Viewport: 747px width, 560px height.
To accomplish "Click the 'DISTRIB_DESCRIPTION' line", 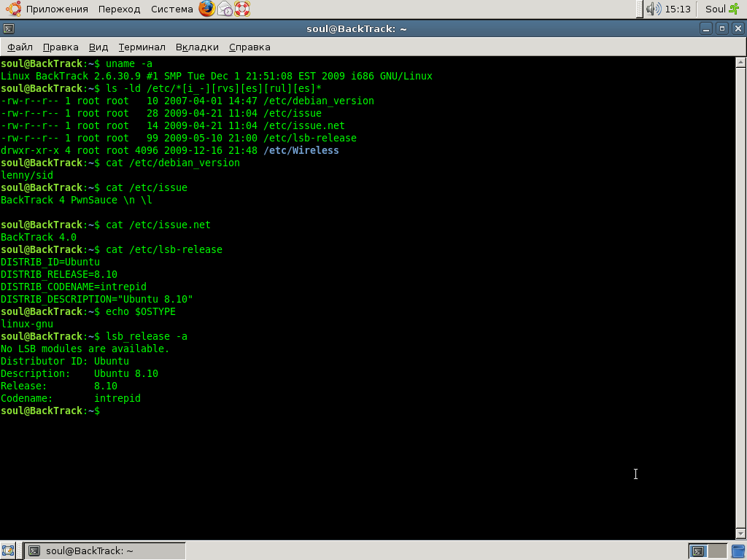I will point(97,299).
